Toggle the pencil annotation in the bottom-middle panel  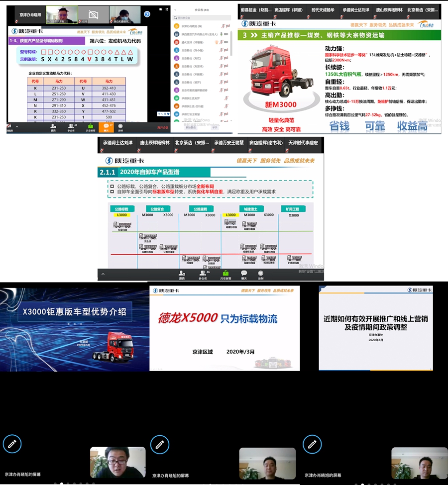(160, 444)
